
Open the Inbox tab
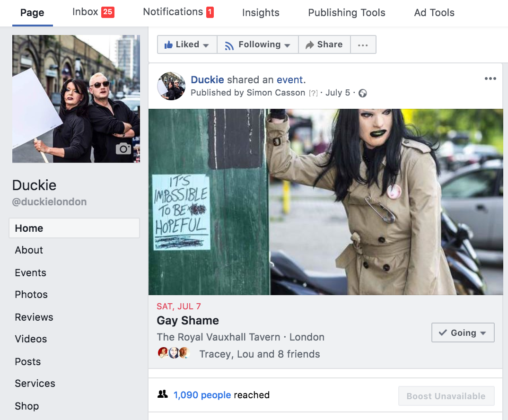93,12
